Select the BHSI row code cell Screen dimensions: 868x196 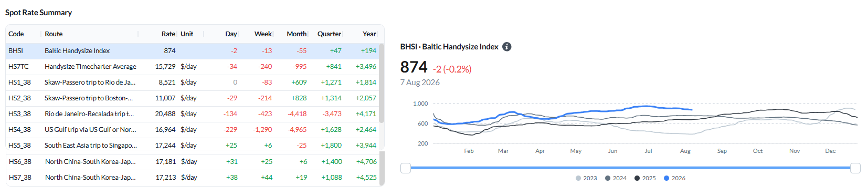click(16, 51)
